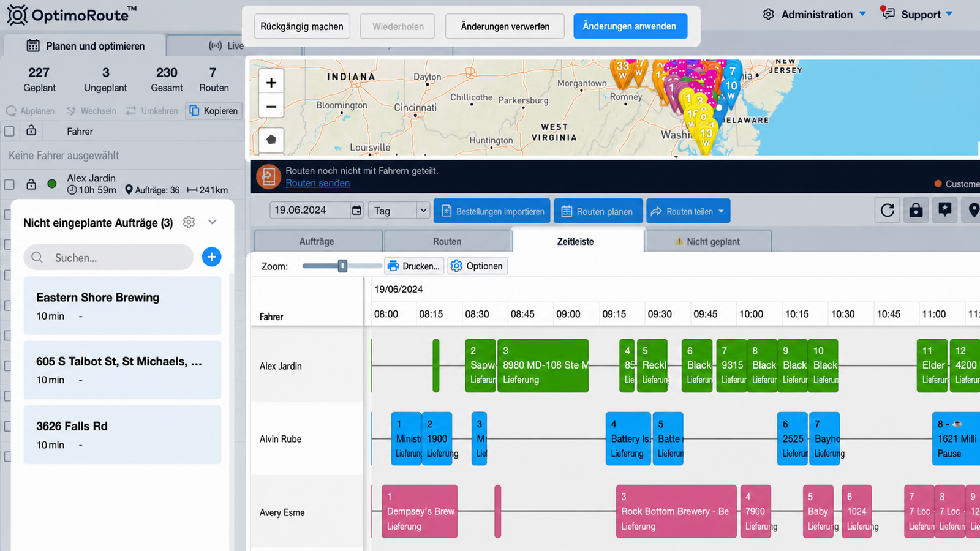
Task: Add a new order with plus button
Action: [212, 257]
